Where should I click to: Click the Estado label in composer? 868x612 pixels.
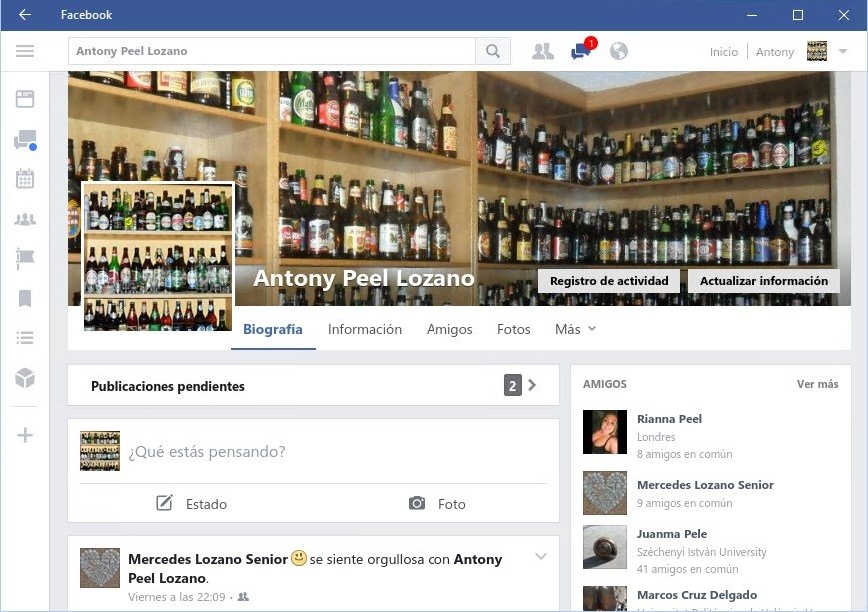tap(206, 504)
